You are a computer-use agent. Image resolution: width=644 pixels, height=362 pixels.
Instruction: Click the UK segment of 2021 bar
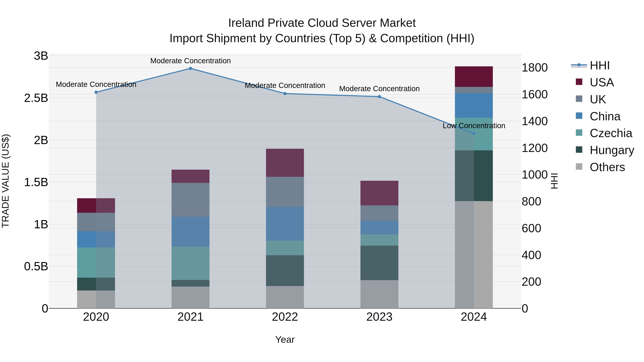[x=191, y=200]
